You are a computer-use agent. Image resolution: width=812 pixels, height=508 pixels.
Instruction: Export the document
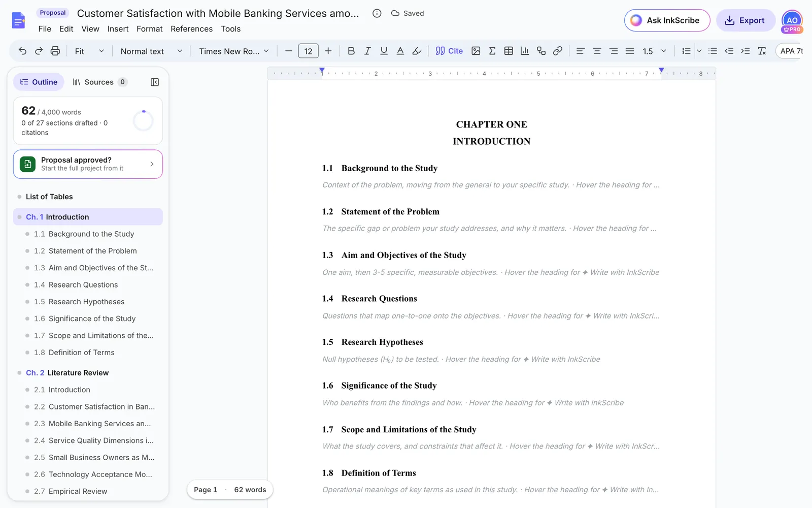click(x=746, y=20)
